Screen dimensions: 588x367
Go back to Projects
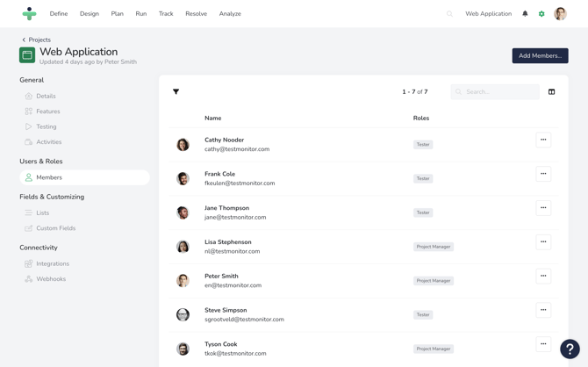point(36,40)
